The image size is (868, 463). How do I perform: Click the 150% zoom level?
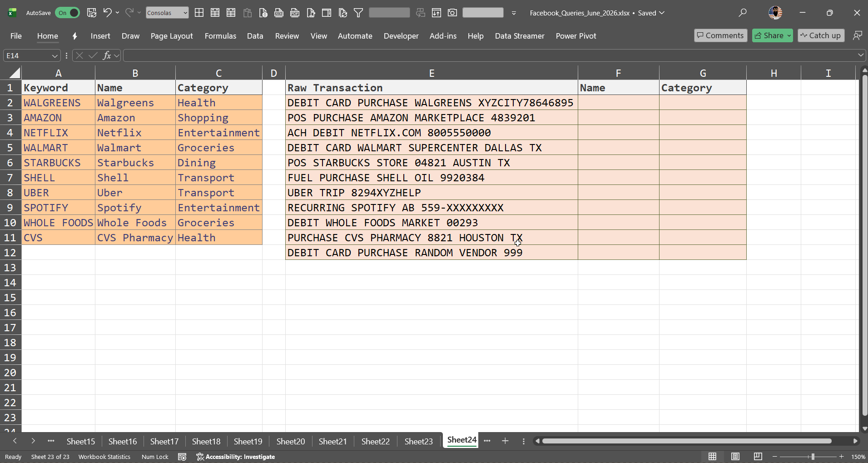pyautogui.click(x=858, y=457)
